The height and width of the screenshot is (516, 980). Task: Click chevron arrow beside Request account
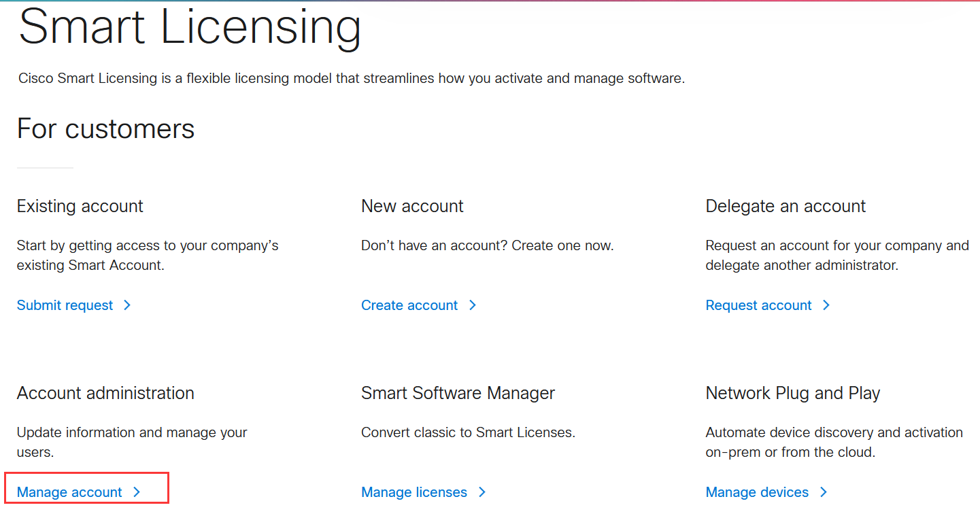pos(826,305)
